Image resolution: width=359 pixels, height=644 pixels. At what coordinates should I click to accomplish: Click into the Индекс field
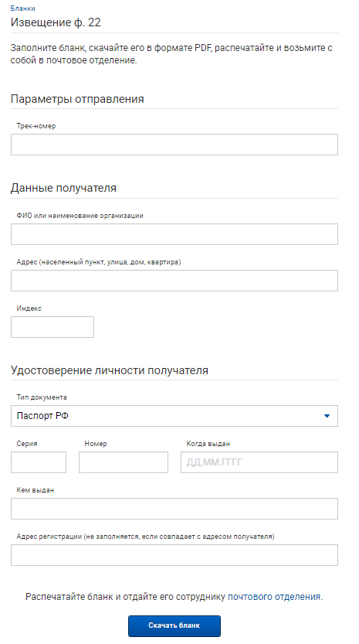click(x=52, y=327)
